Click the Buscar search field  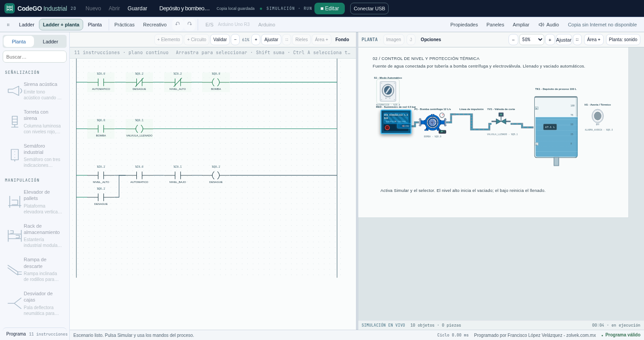pos(34,57)
